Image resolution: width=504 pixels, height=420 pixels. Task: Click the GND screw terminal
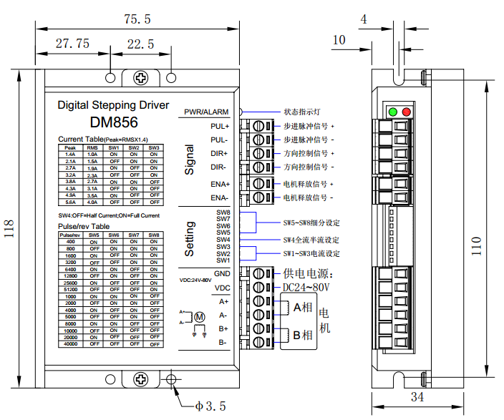(x=258, y=273)
